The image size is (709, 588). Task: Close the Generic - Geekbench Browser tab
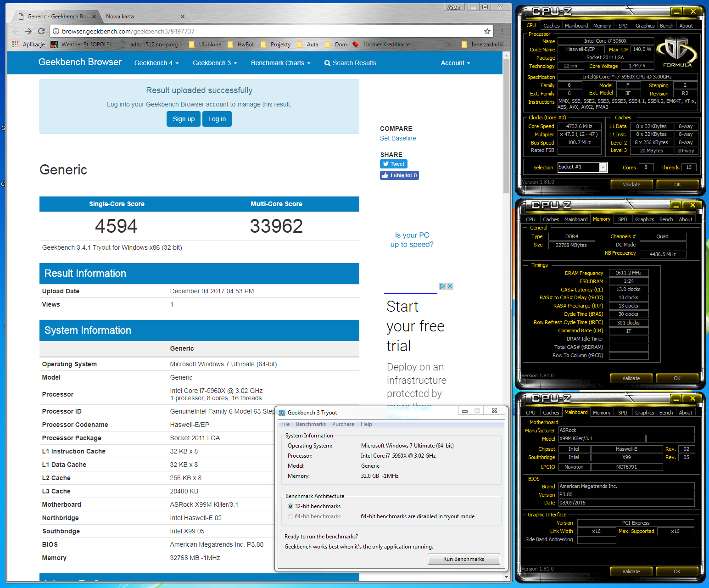tap(94, 17)
